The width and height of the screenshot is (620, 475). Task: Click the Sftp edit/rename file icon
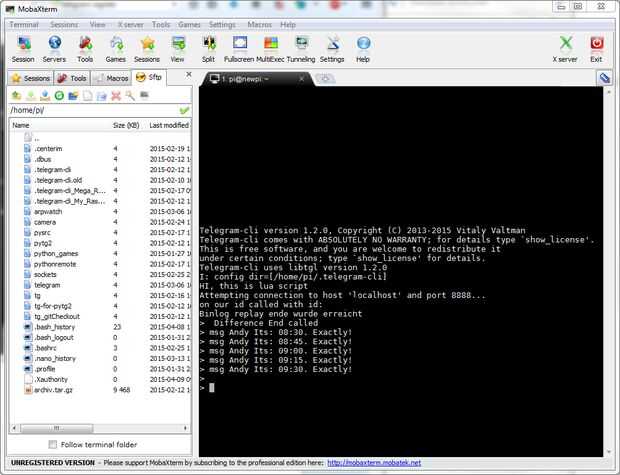coord(102,95)
